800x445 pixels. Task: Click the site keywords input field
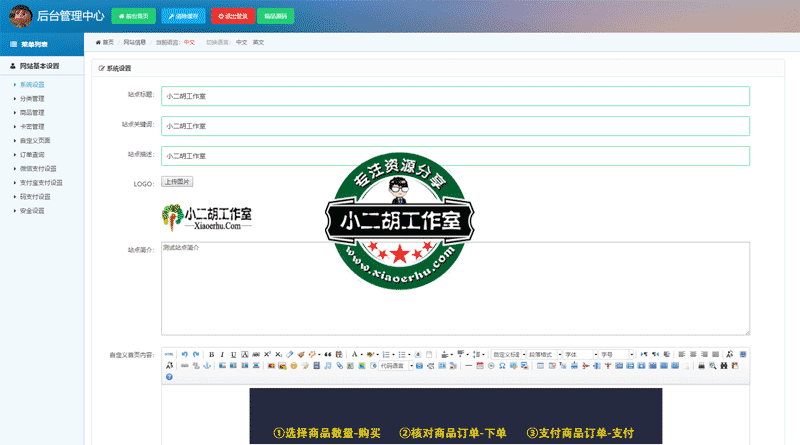click(x=456, y=126)
